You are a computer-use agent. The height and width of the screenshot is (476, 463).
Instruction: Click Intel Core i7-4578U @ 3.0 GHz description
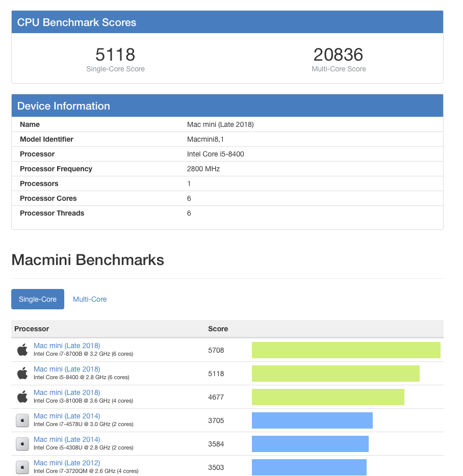83,424
